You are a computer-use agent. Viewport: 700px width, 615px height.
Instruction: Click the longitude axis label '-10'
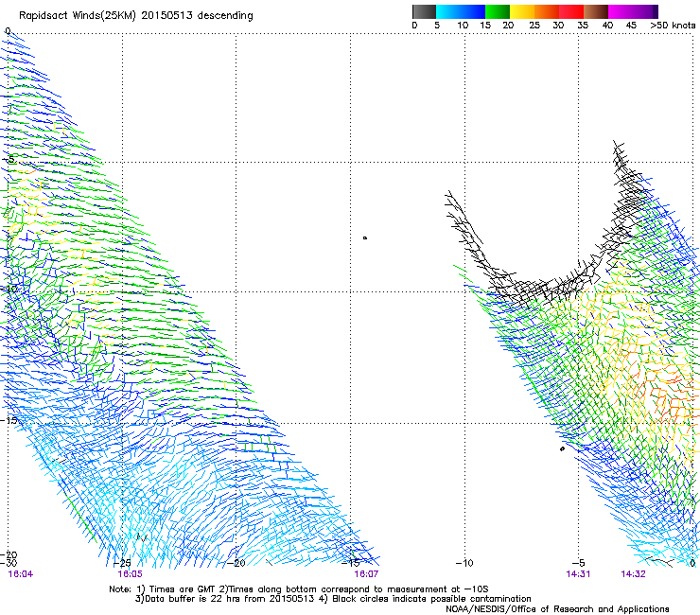464,563
